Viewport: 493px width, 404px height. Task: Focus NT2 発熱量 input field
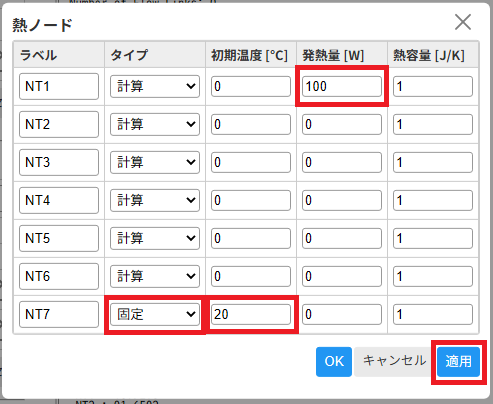pyautogui.click(x=342, y=124)
